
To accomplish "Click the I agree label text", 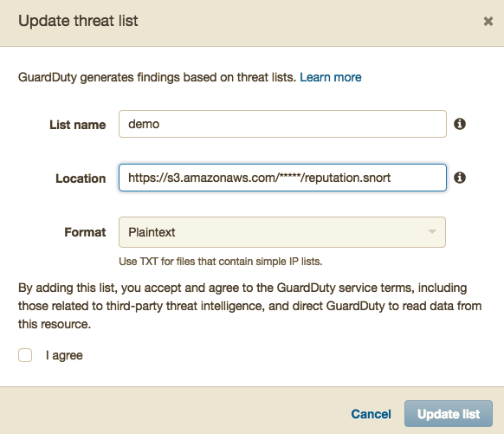I will 64,355.
